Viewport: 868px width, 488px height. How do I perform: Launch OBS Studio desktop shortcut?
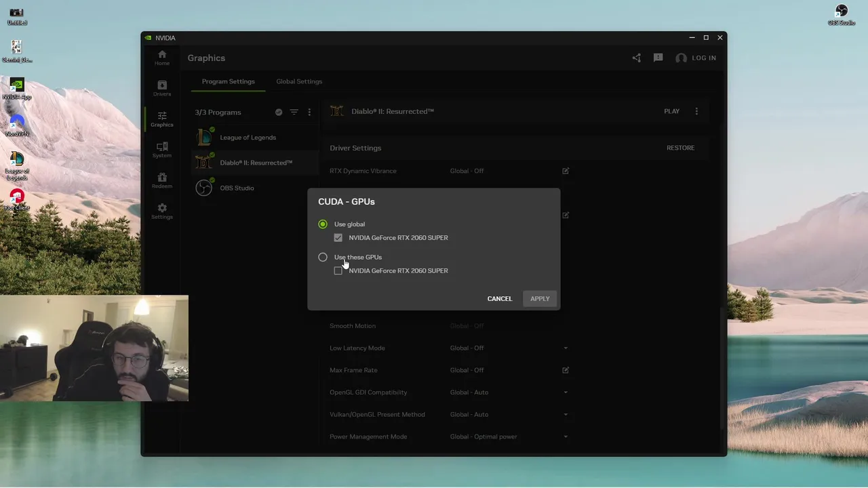pyautogui.click(x=842, y=15)
